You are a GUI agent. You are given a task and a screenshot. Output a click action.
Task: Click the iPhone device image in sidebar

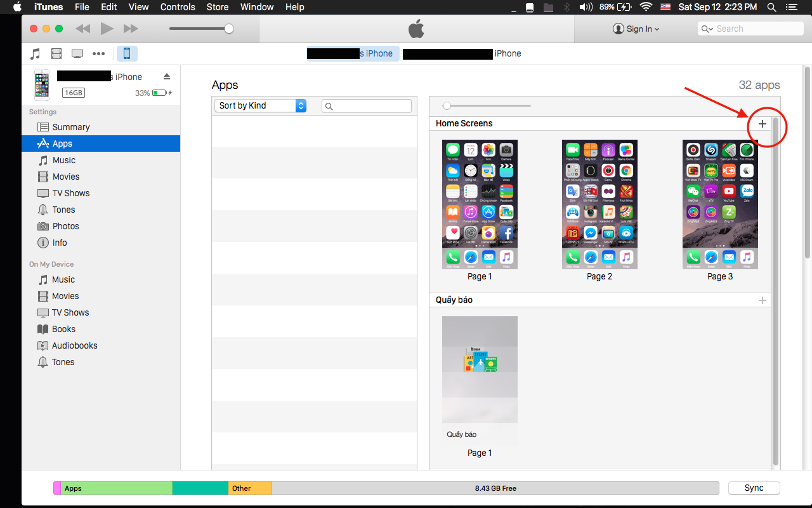42,84
